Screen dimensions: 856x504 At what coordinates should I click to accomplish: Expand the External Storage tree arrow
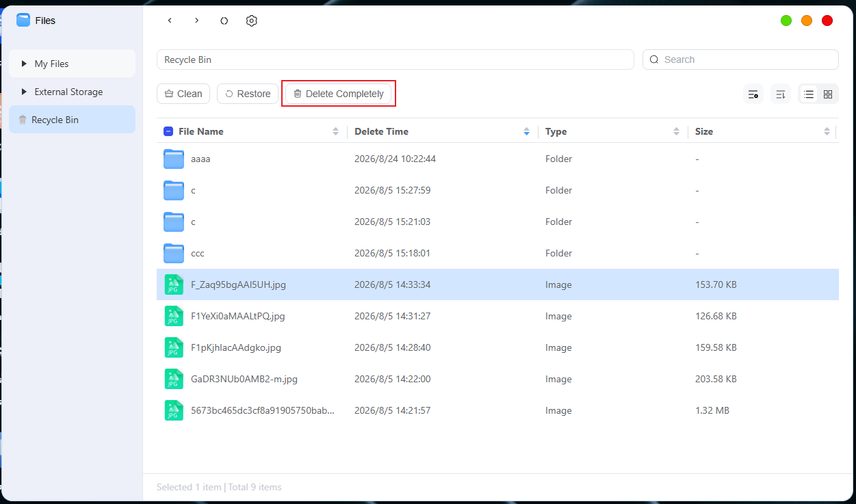[x=25, y=92]
